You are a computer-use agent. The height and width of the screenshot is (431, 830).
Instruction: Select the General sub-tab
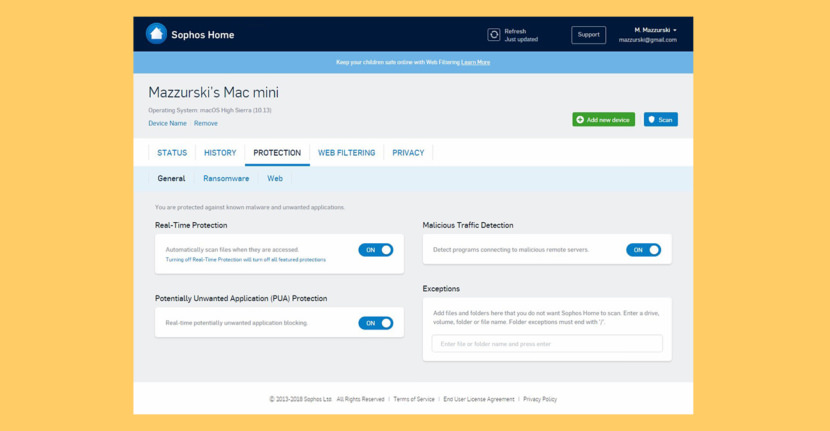[172, 178]
